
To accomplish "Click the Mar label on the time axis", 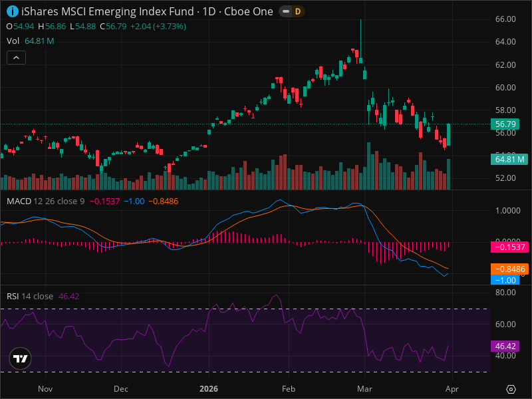I will click(364, 389).
